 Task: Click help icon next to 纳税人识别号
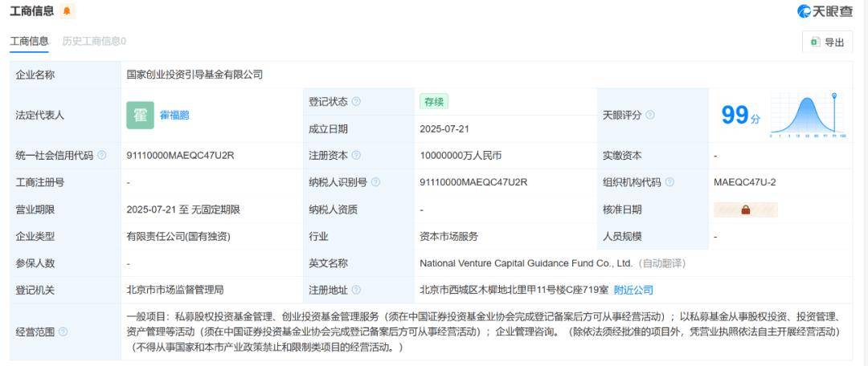[375, 182]
